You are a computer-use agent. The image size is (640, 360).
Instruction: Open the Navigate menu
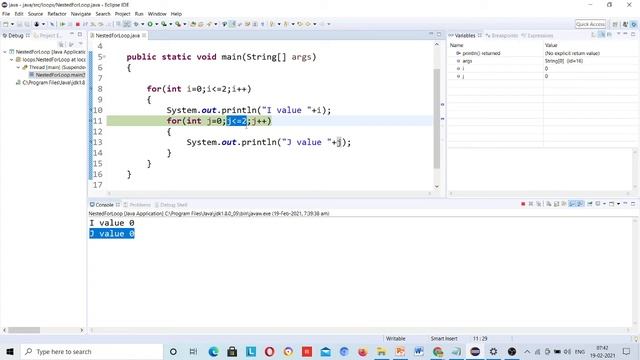click(81, 14)
